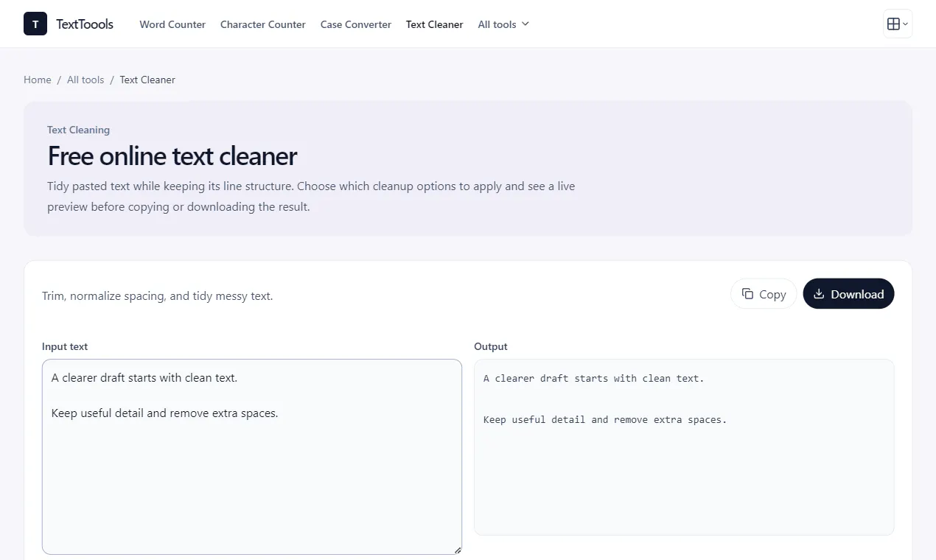Copy the cleaned output text
Image resolution: width=936 pixels, height=560 pixels.
coord(764,293)
